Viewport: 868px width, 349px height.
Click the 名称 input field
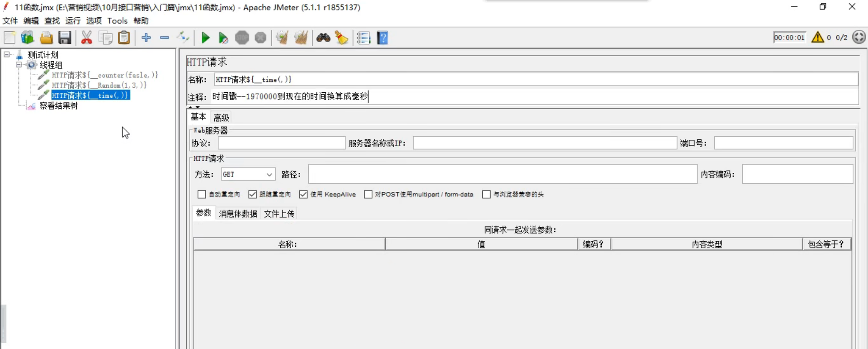coord(536,80)
